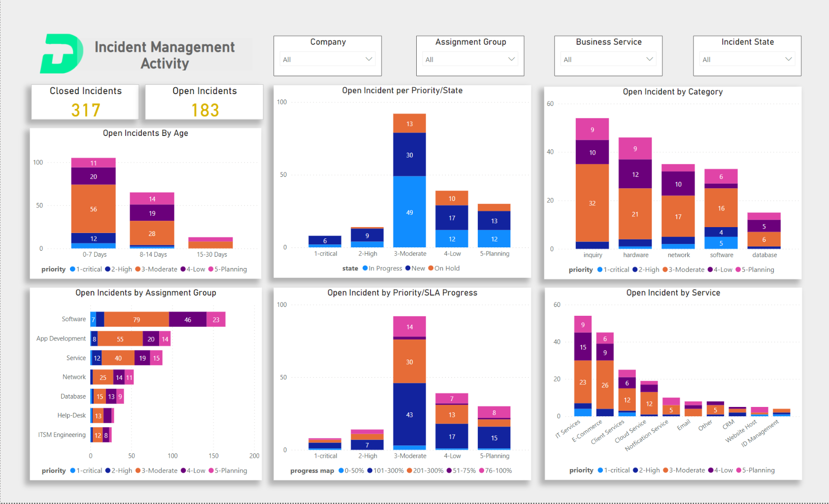Click the 'Open Incident per Priority/State' title

point(402,90)
